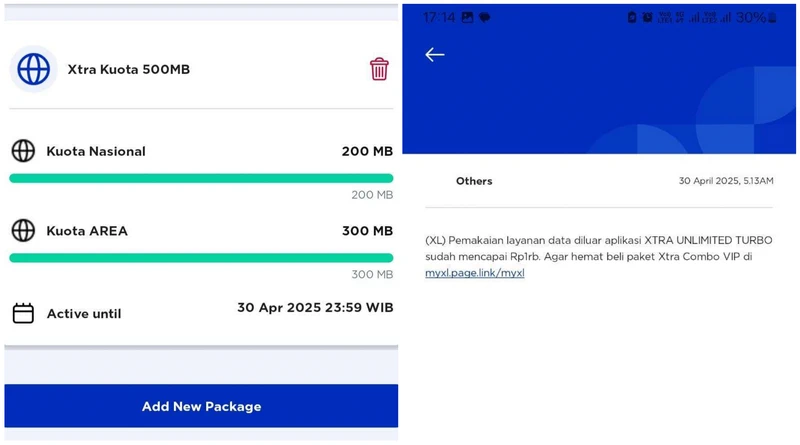
Task: Delete the Xtra Kuota 500MB package
Action: (379, 69)
